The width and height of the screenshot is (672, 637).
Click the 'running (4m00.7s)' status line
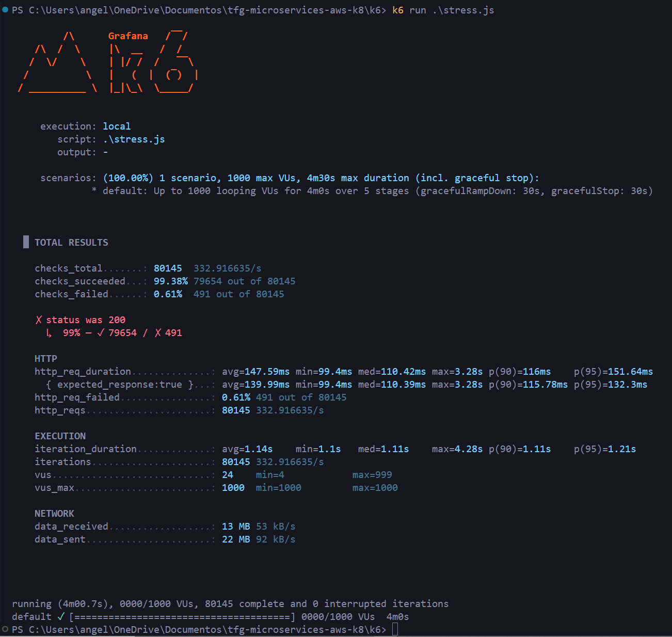230,604
